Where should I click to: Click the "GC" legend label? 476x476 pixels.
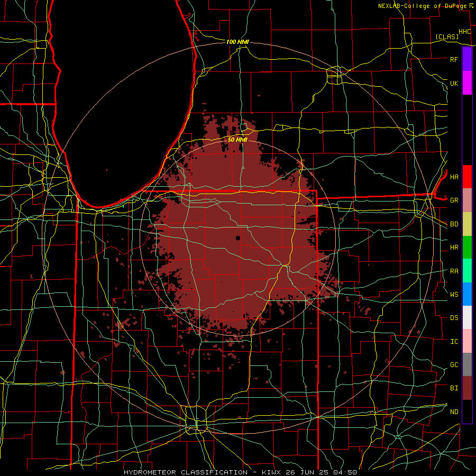pyautogui.click(x=454, y=365)
